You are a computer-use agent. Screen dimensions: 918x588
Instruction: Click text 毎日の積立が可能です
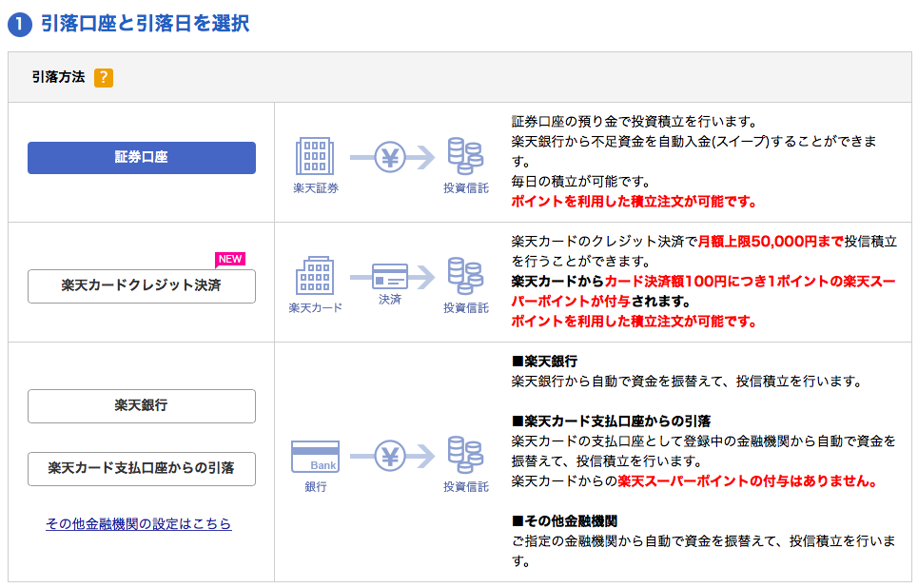tap(581, 182)
